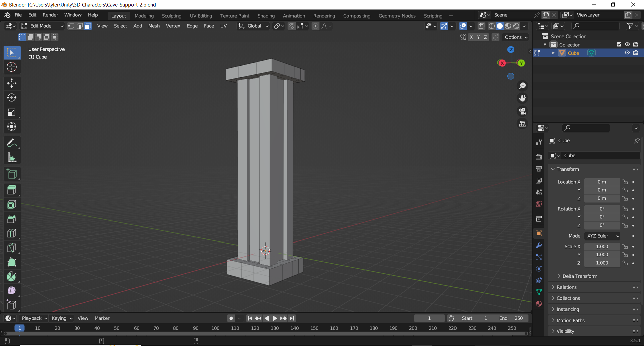Open the Edit Mode dropdown
Screen dimensions: 644x346
point(42,26)
